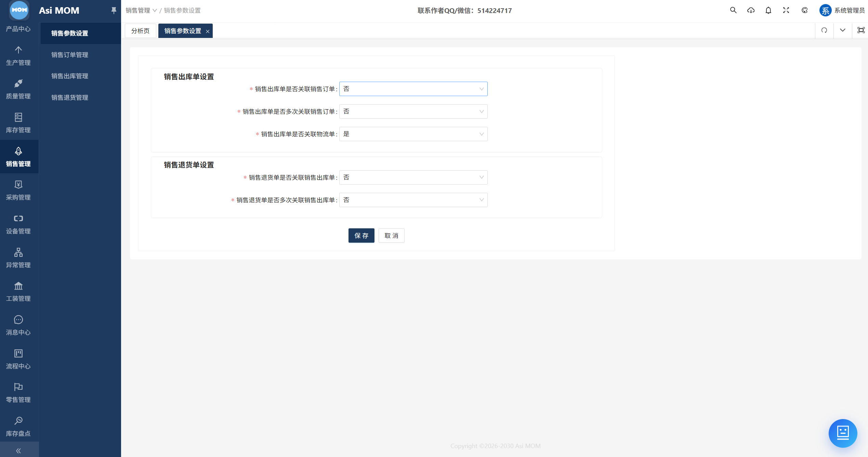The width and height of the screenshot is (868, 457).
Task: Open 销售出库单是否关联物流单 dropdown
Action: (413, 134)
